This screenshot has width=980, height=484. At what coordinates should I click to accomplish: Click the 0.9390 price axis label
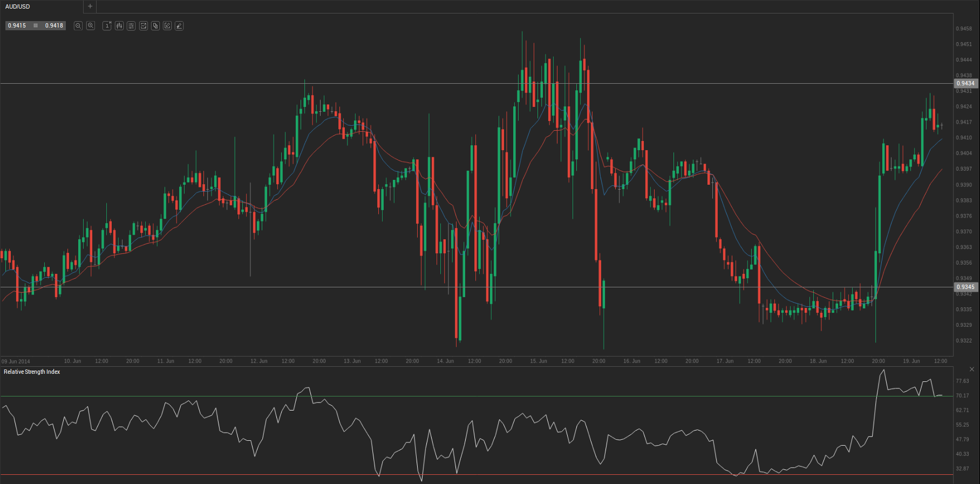click(964, 185)
